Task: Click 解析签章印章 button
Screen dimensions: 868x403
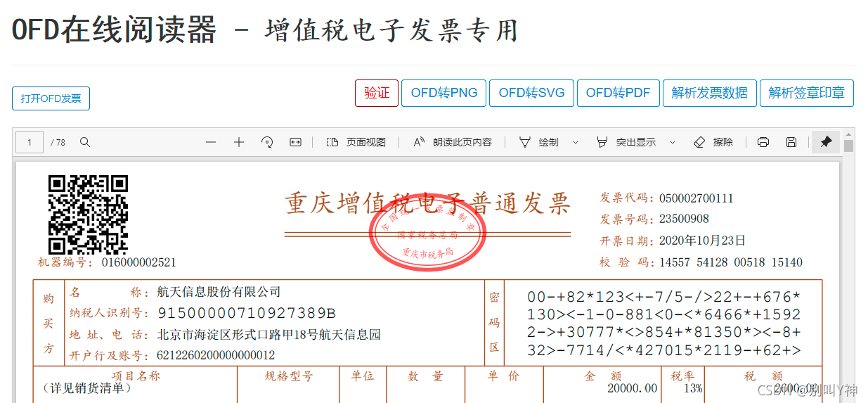Action: 807,93
